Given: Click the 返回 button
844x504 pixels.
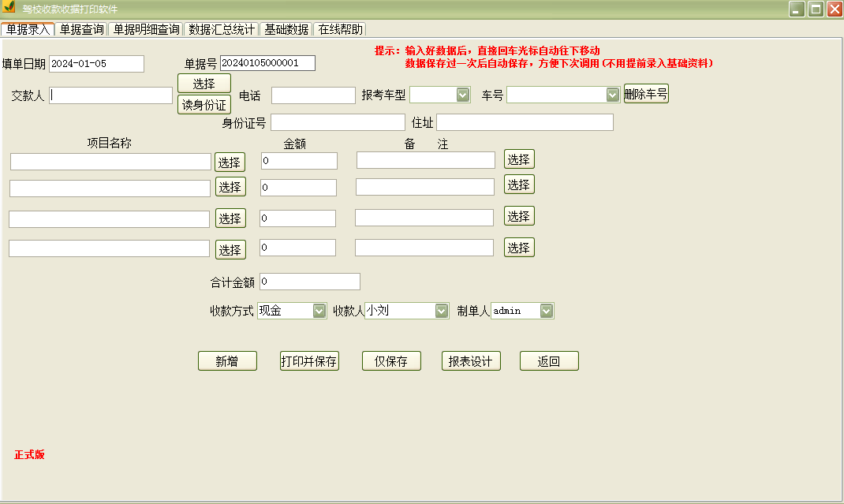Looking at the screenshot, I should 549,360.
